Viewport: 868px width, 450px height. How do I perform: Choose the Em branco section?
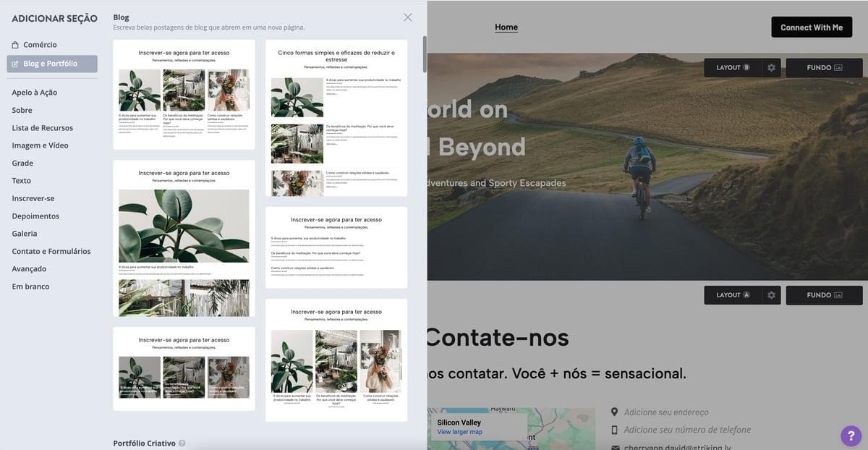coord(30,286)
